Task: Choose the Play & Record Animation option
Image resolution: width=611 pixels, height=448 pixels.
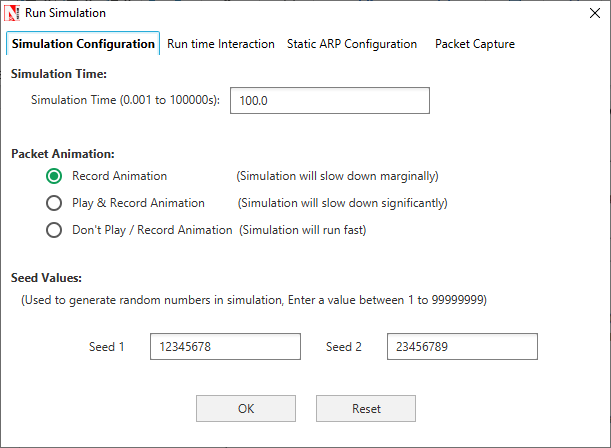Action: pyautogui.click(x=55, y=203)
